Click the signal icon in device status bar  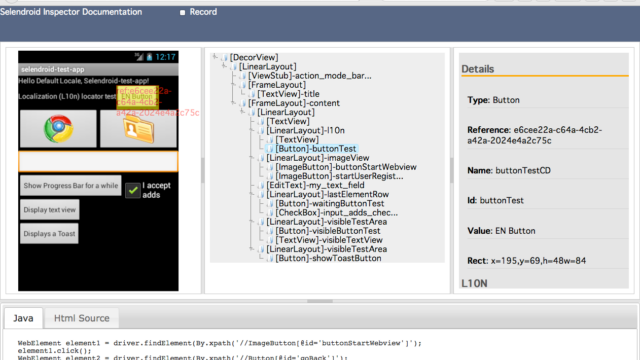140,57
